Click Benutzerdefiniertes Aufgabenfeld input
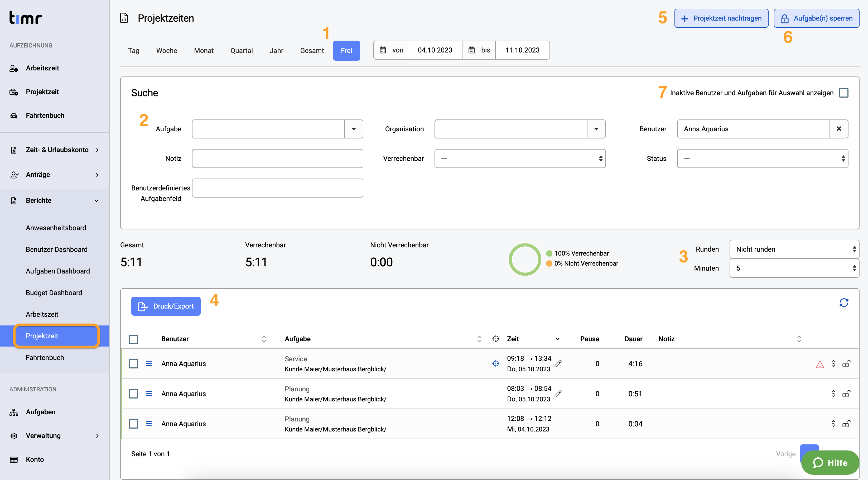The image size is (868, 480). click(x=277, y=188)
